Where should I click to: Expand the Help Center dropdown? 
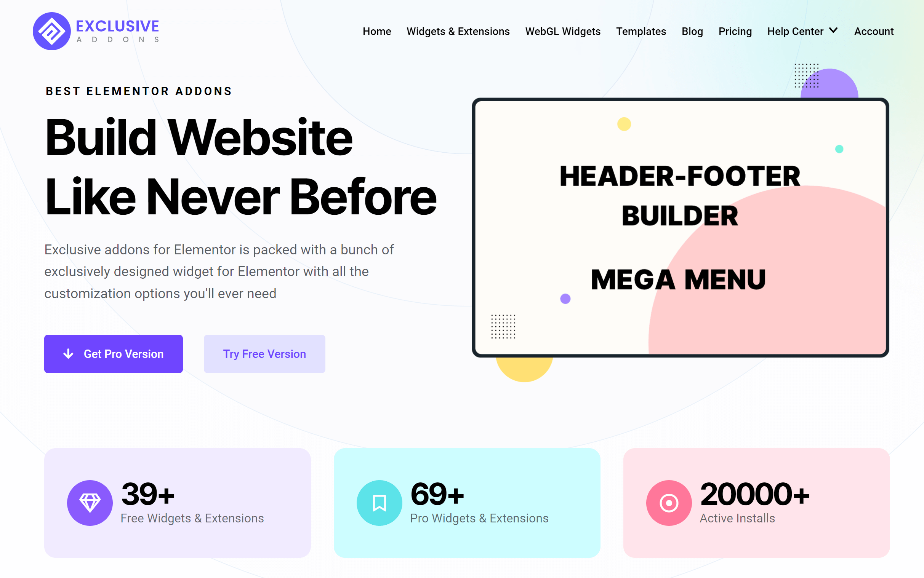799,31
